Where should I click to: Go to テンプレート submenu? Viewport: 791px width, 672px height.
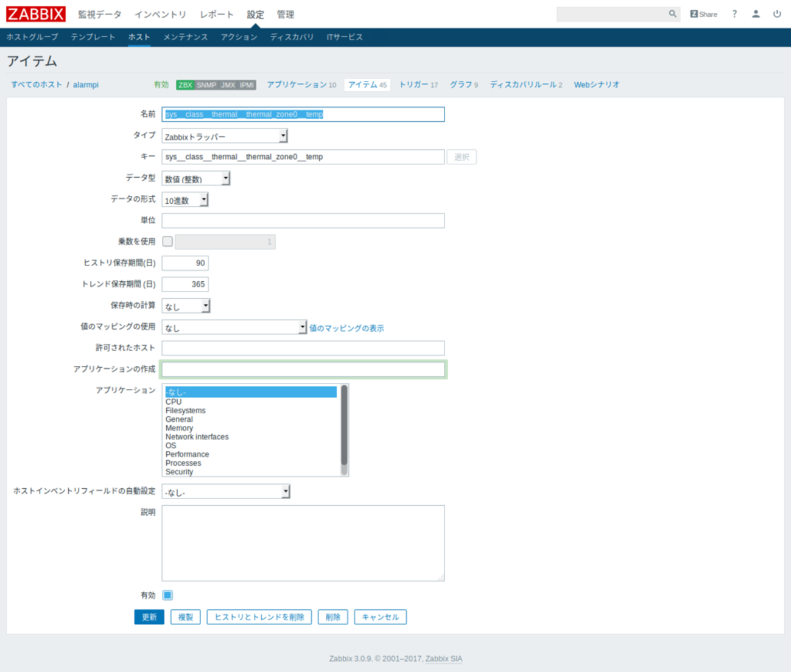tap(93, 37)
